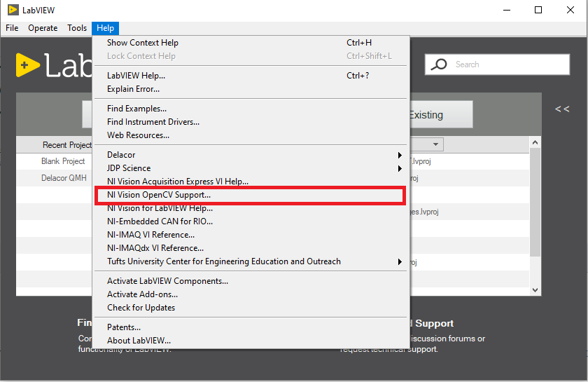Minimize the LabVIEW window
The image size is (588, 382).
(x=507, y=10)
